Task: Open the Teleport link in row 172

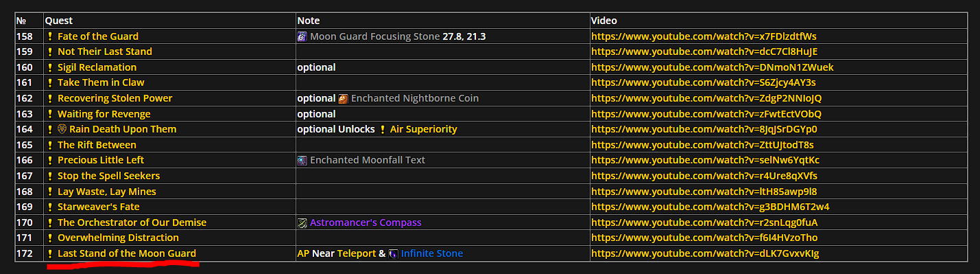Action: tap(357, 253)
